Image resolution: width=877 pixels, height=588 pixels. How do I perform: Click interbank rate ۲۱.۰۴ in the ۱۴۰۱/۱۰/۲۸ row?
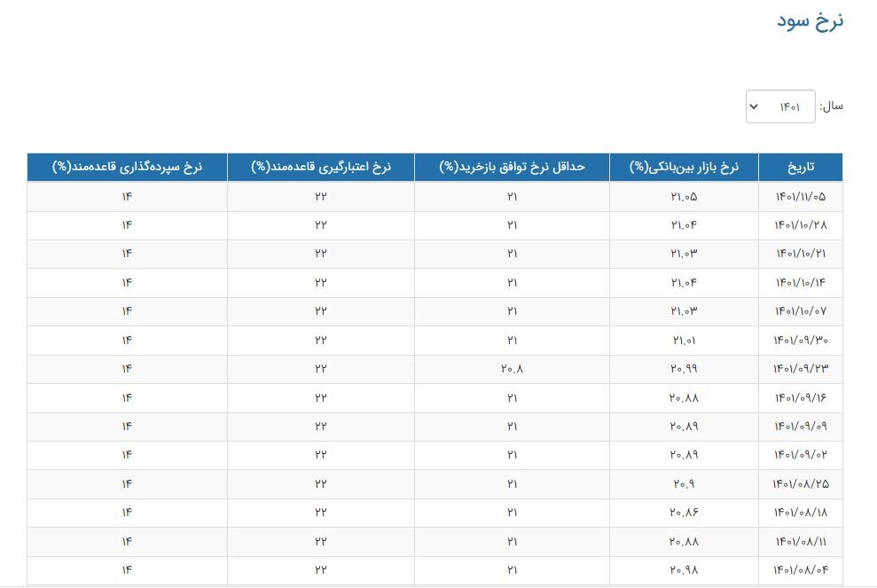click(684, 225)
